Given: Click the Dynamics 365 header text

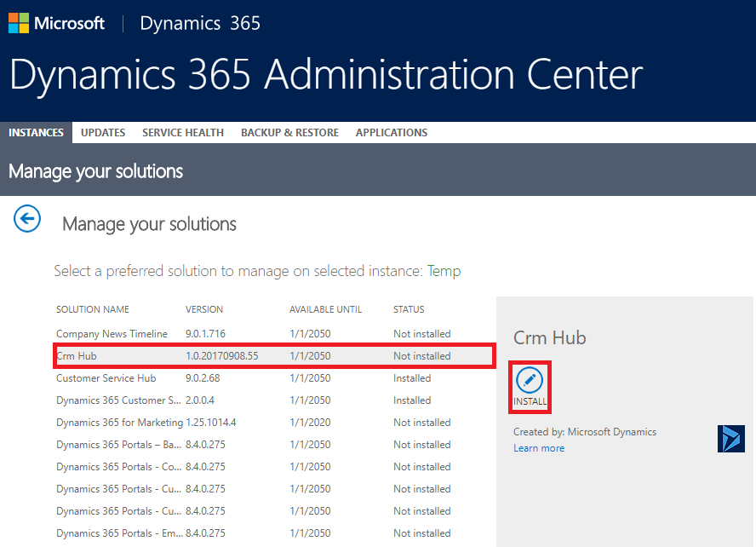Looking at the screenshot, I should 200,23.
